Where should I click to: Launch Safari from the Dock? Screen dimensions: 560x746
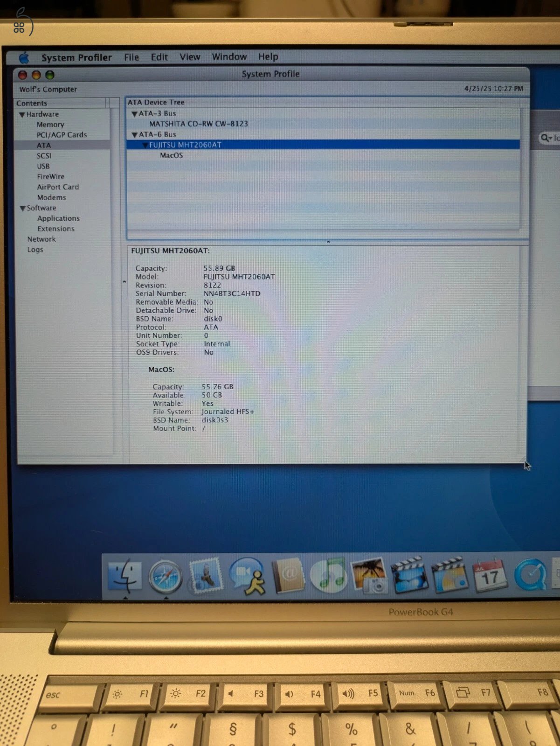tap(166, 577)
